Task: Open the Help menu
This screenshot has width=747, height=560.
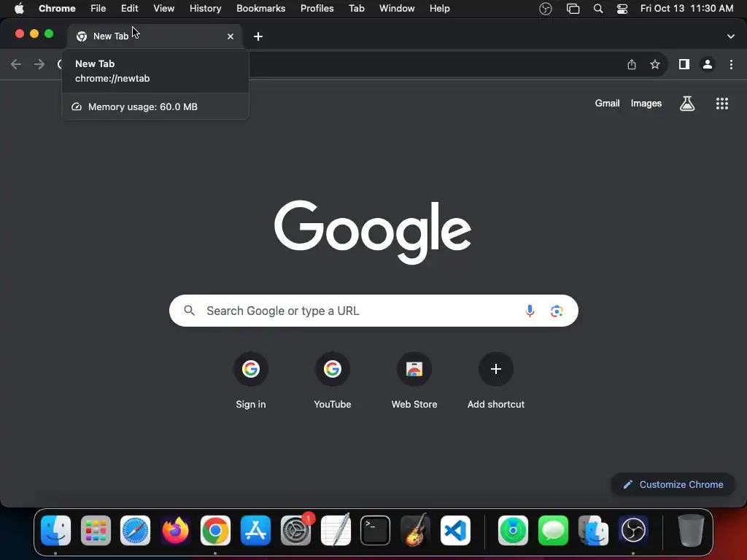Action: (439, 9)
